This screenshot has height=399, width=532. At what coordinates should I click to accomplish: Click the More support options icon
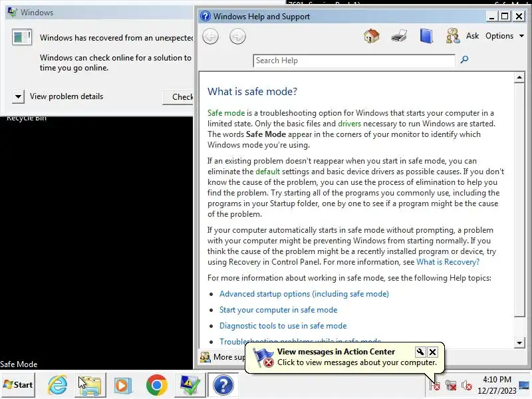(205, 357)
